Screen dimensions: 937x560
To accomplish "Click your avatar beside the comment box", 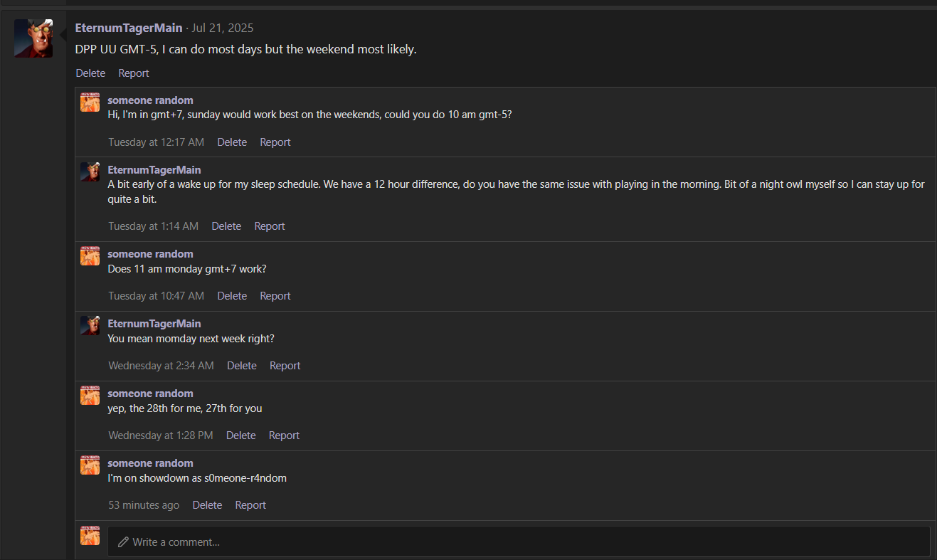I will pos(90,536).
